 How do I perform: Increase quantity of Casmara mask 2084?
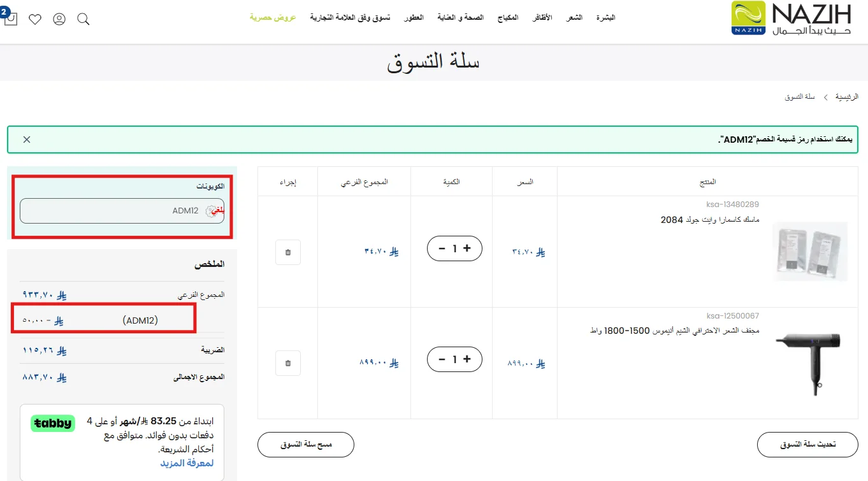tap(467, 248)
